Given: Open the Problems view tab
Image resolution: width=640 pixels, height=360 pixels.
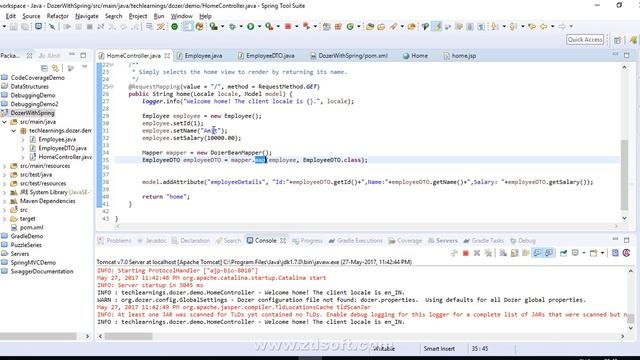Looking at the screenshot, I should point(114,241).
